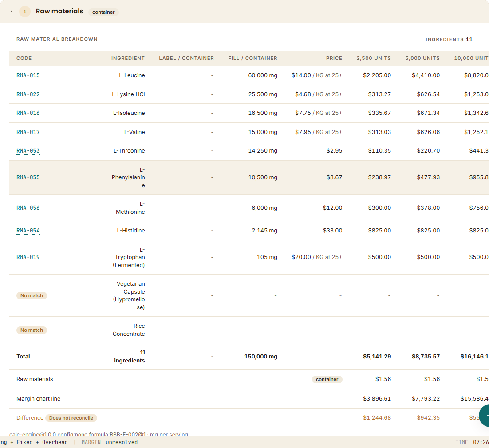Click the CODE column header

[x=24, y=58]
